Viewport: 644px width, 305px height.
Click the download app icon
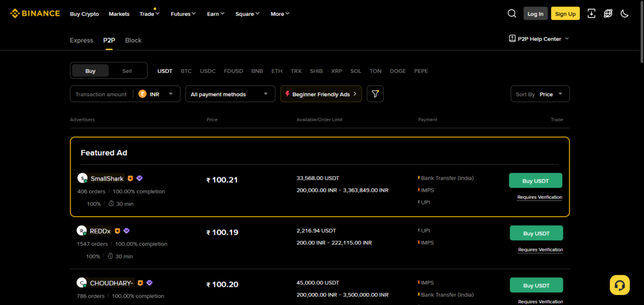point(591,14)
